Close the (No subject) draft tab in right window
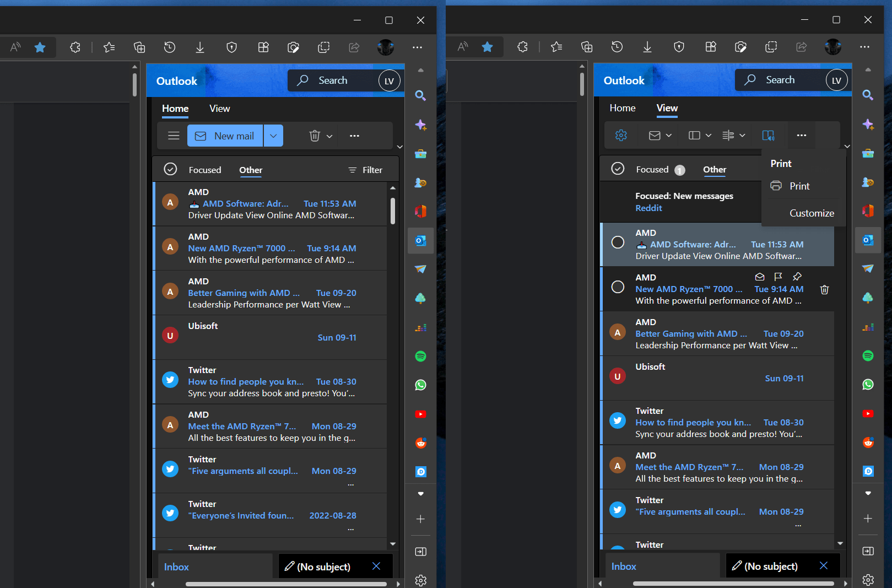 coord(824,566)
